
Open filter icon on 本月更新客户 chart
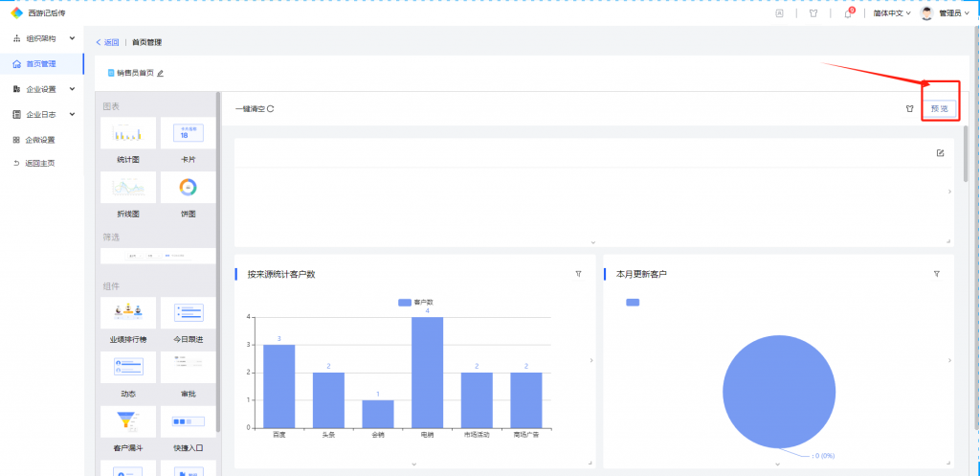point(936,273)
